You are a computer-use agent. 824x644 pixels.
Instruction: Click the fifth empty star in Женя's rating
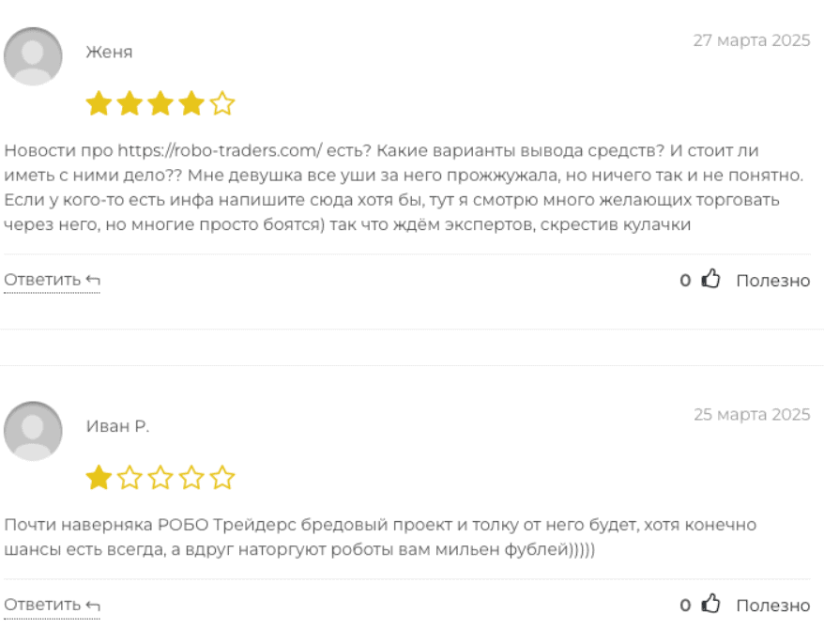click(222, 103)
